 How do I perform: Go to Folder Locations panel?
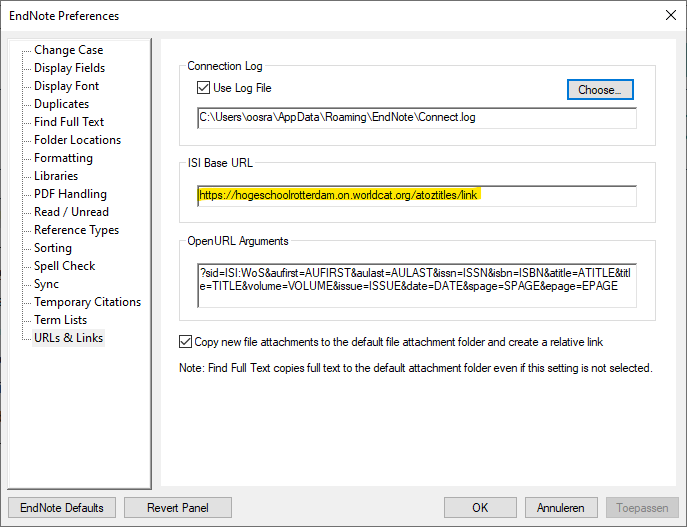tap(77, 140)
